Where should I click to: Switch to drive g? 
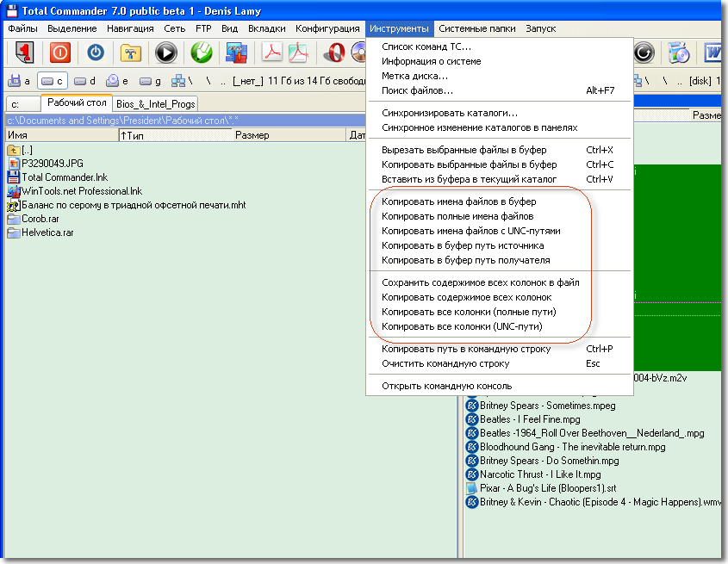click(x=151, y=81)
